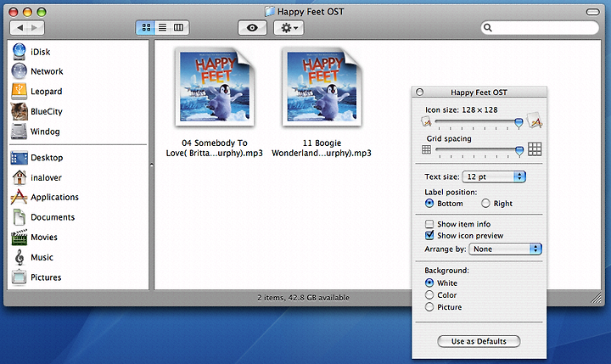Image resolution: width=611 pixels, height=364 pixels.
Task: Open the Arrange by dropdown
Action: point(506,249)
